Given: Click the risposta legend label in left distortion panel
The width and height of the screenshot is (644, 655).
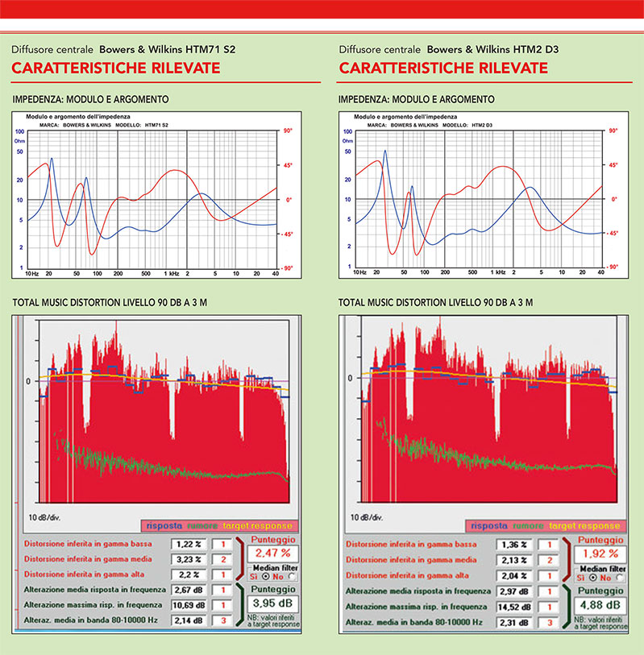Looking at the screenshot, I should pos(164,526).
